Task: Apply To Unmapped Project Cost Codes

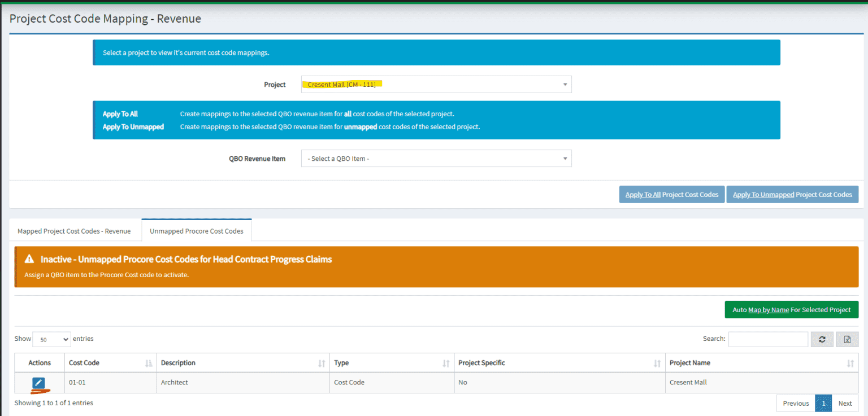Action: click(792, 194)
